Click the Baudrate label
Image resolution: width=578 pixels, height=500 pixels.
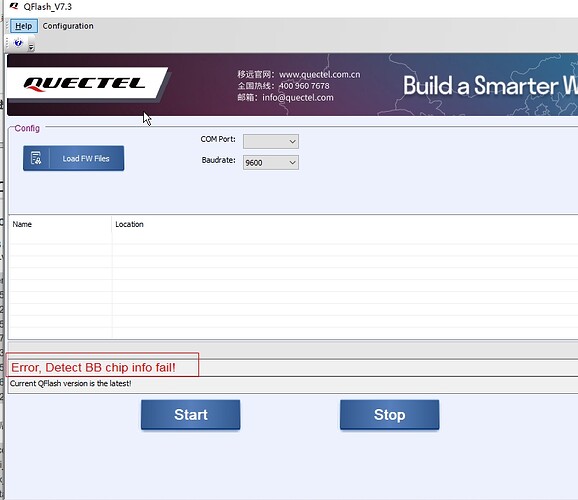click(219, 160)
